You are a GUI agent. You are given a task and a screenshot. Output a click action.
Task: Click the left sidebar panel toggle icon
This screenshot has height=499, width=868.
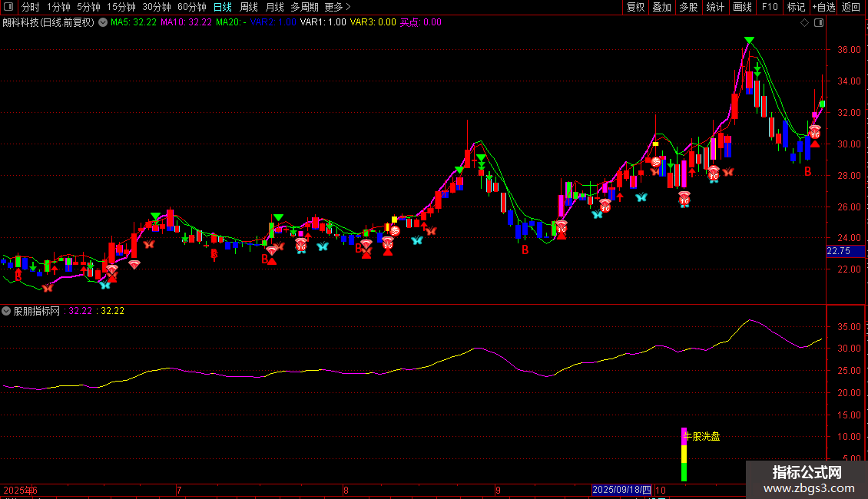click(x=9, y=7)
